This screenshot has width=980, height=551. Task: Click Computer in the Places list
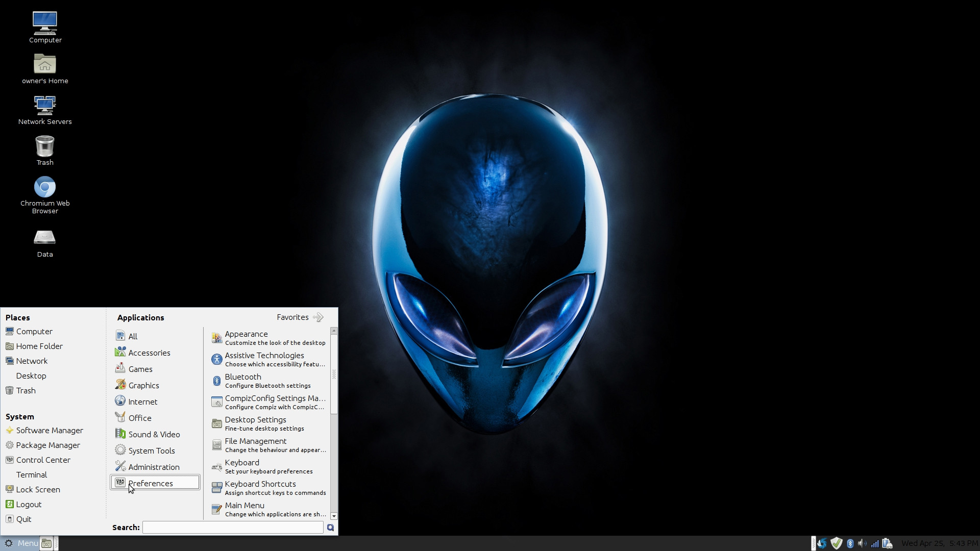click(29, 331)
